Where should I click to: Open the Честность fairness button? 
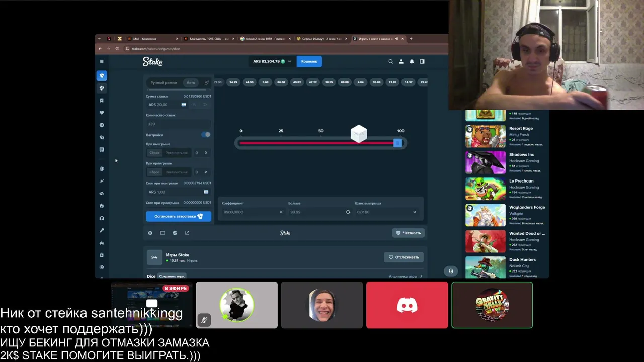[409, 233]
